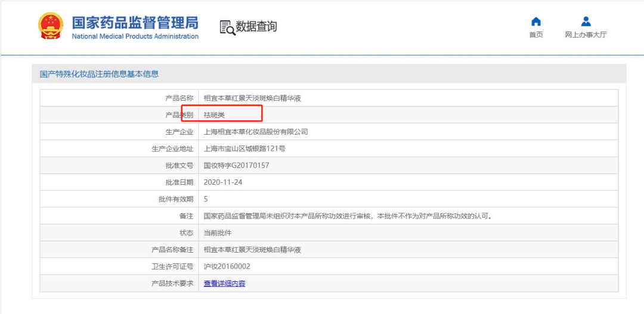Select license number 沪妆20160002

coord(227,266)
